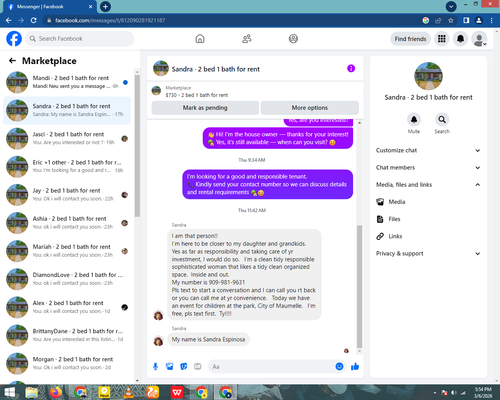Open the Mandi 2 bed 1 bath conversation
This screenshot has height=400, width=500.
[x=67, y=82]
